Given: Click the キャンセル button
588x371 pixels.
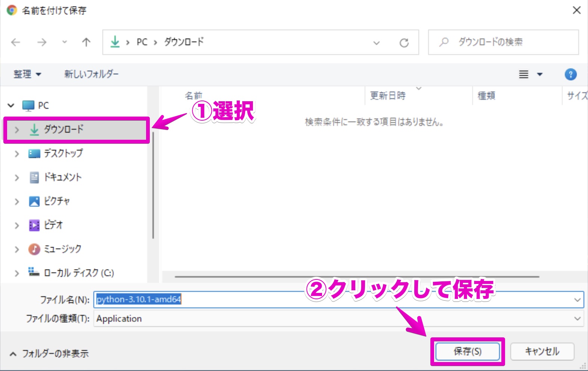Looking at the screenshot, I should [x=542, y=351].
